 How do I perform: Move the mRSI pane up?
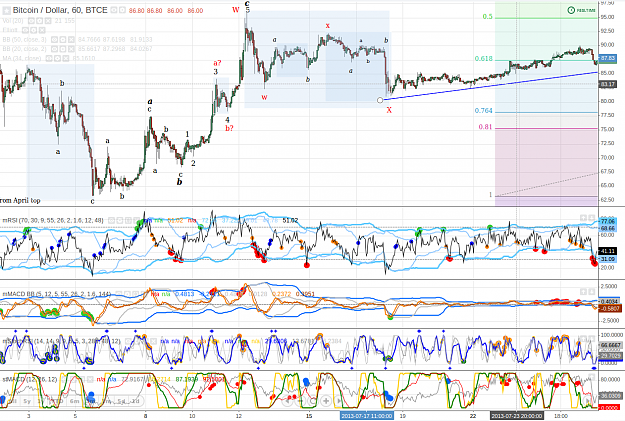click(583, 218)
